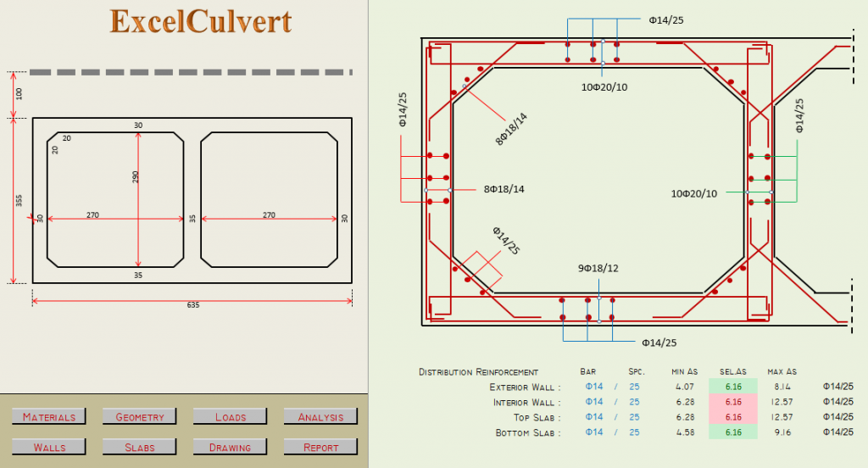Click the Interior Wall row label
Image resolution: width=868 pixels, height=468 pixels.
pos(526,402)
